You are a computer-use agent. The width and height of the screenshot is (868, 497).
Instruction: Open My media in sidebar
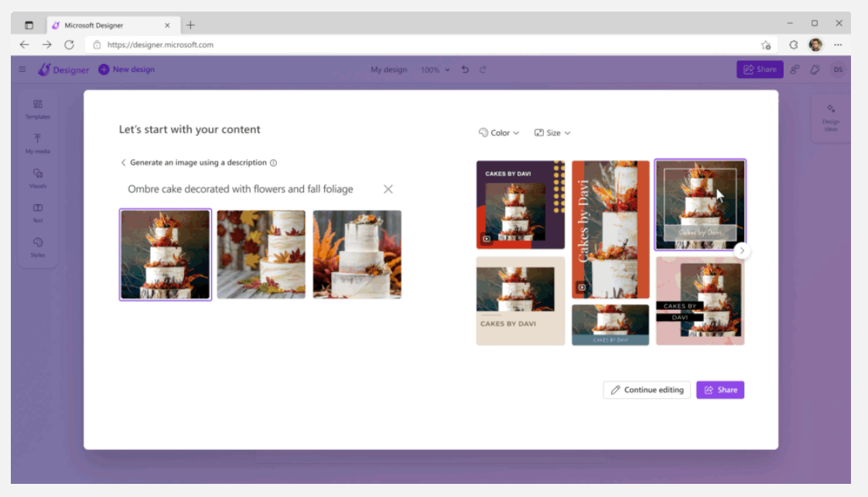pyautogui.click(x=37, y=143)
